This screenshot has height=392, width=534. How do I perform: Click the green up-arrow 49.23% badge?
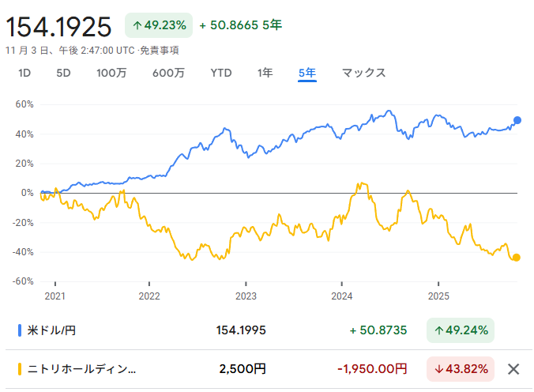(159, 25)
